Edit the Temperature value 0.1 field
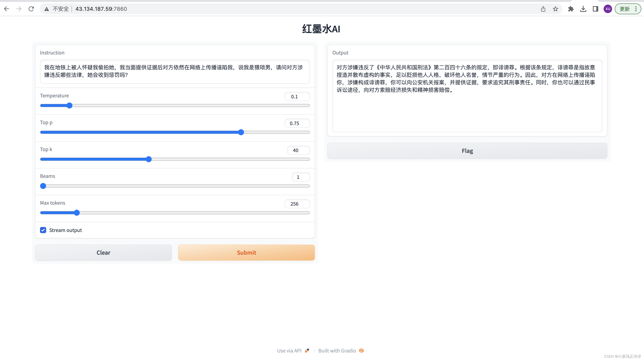 point(297,97)
